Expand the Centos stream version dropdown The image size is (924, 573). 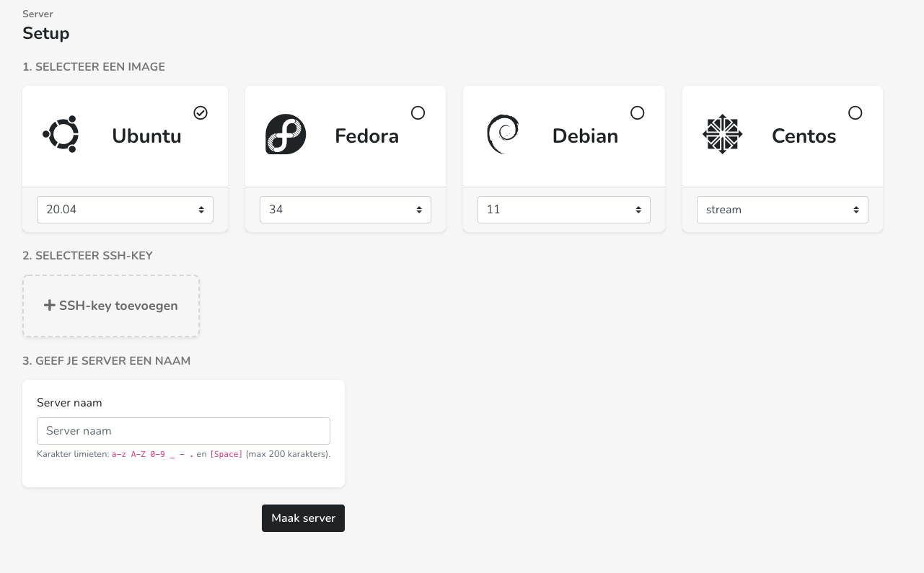782,210
